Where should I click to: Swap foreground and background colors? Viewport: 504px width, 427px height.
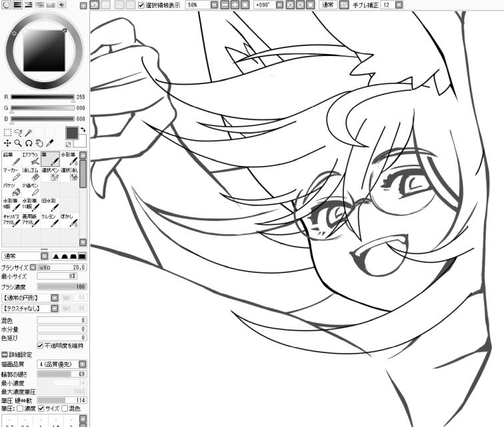83,129
